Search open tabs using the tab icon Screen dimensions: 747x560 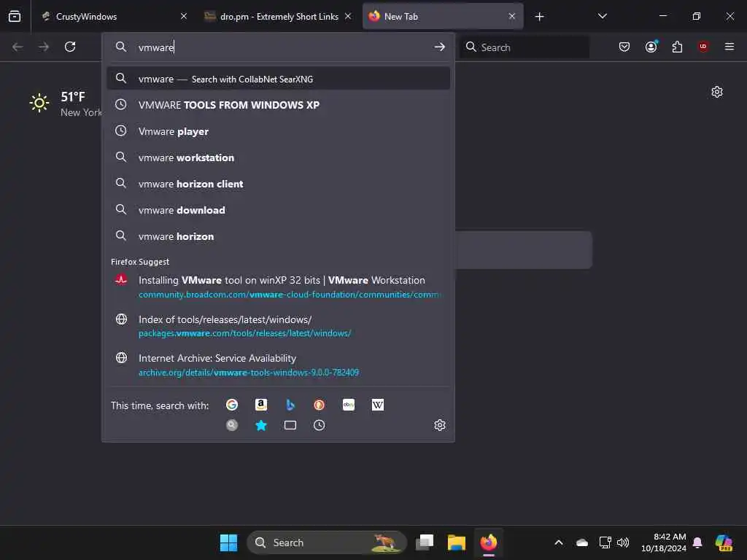(290, 425)
